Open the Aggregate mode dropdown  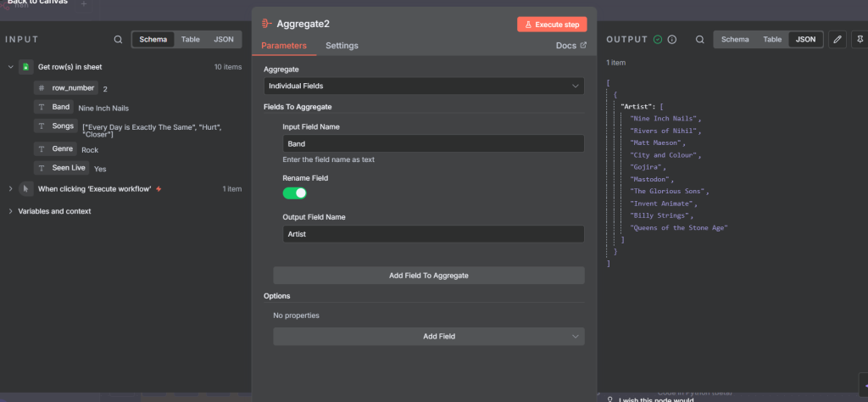[424, 86]
